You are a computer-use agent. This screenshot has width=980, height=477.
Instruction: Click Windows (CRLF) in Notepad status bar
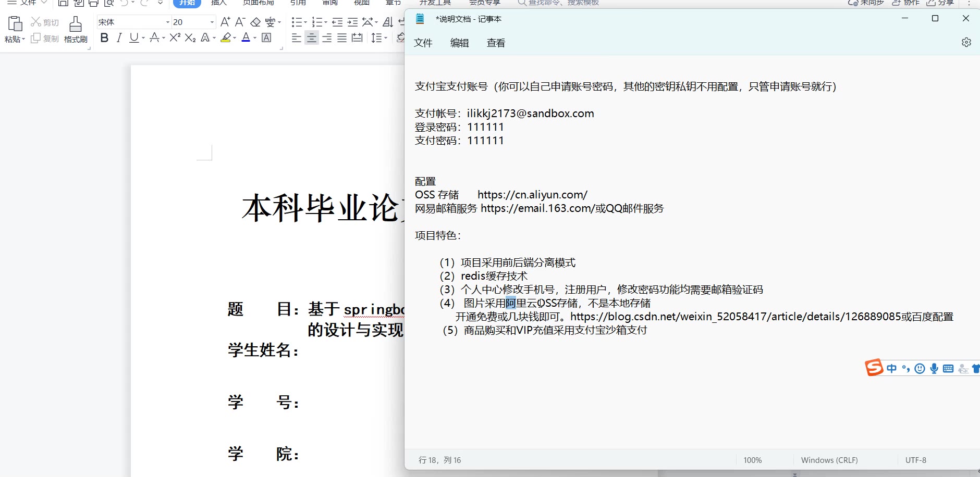pos(829,460)
